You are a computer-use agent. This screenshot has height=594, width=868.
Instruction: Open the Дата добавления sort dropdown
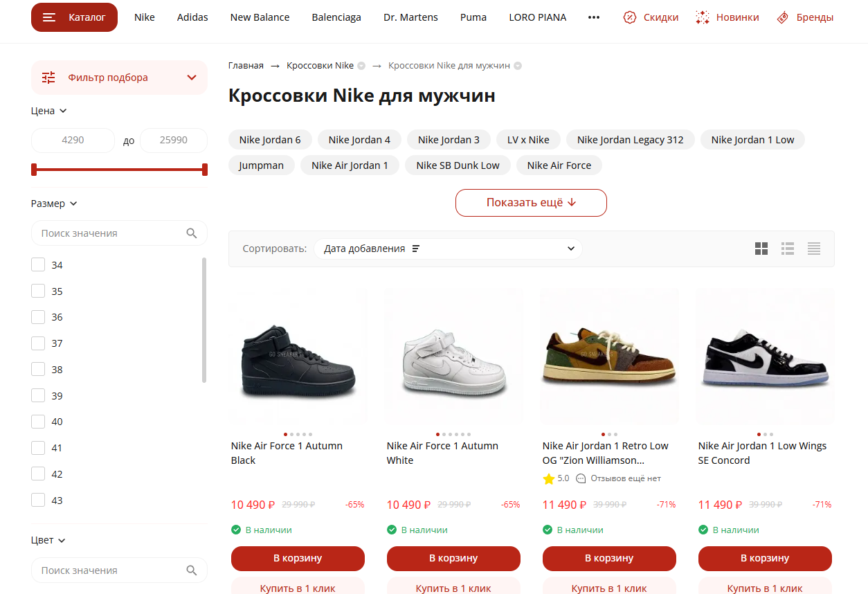coord(448,249)
